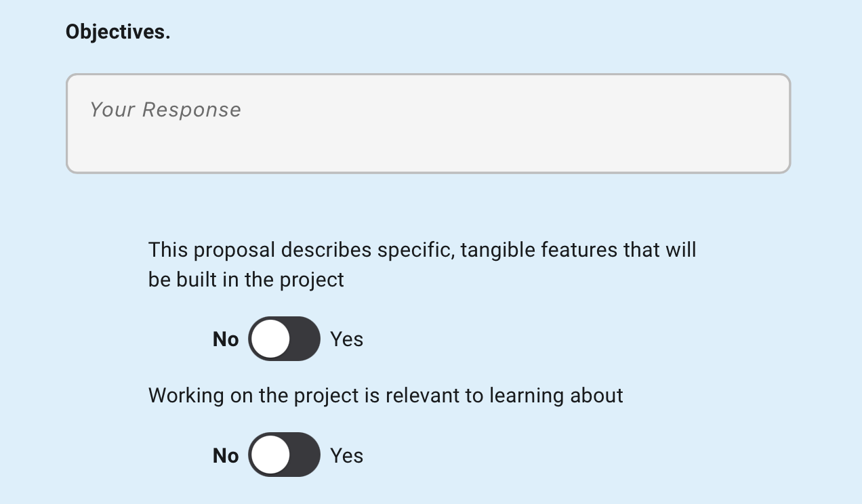The image size is (862, 504).
Task: Toggle the tangible features switch
Action: pyautogui.click(x=284, y=339)
